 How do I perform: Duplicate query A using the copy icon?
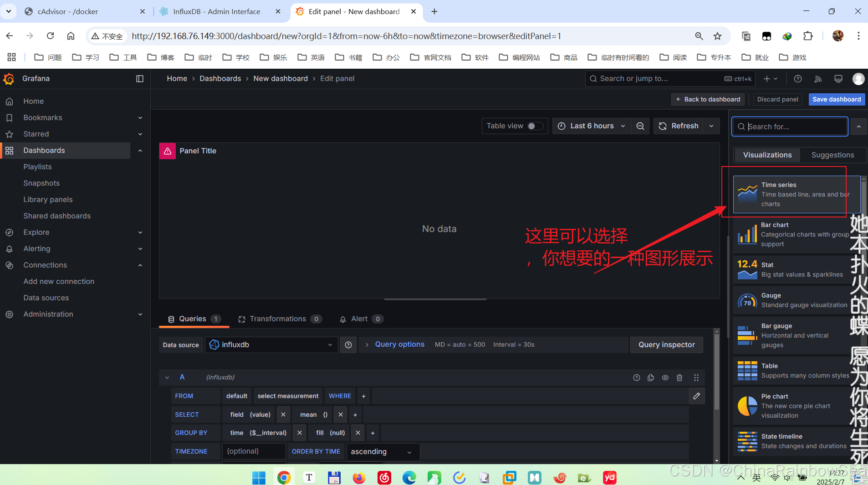651,378
